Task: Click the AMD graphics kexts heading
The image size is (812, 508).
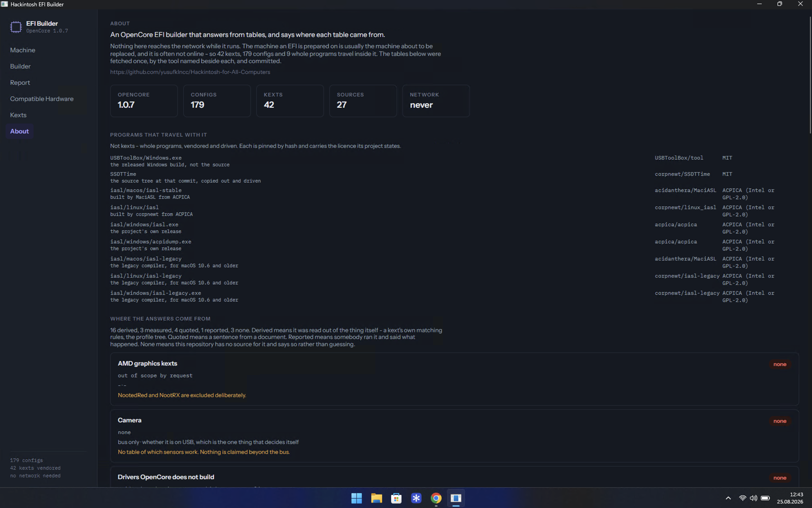Action: click(148, 363)
